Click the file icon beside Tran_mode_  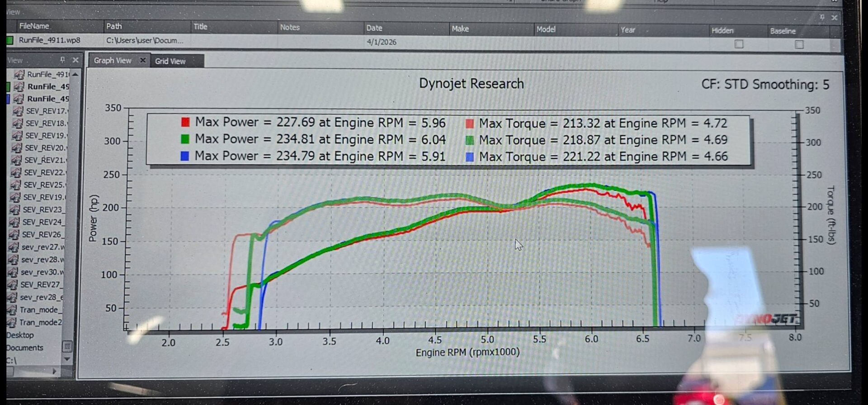[x=12, y=310]
